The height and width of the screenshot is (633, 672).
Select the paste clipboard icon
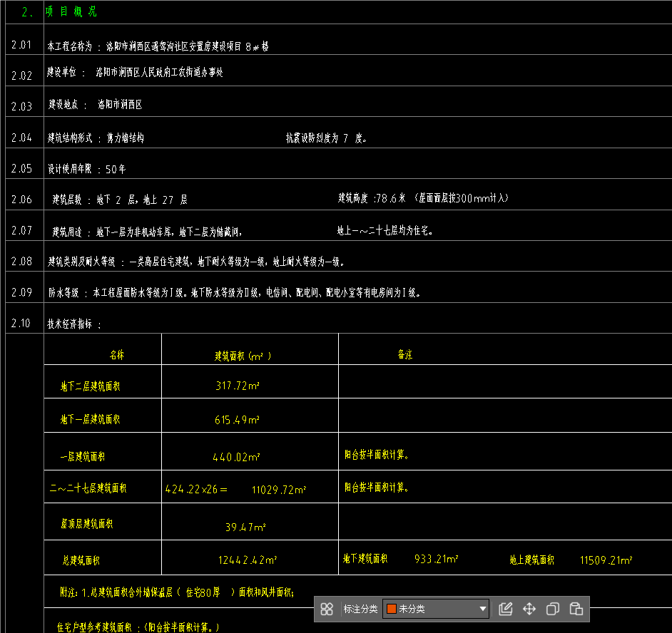pos(576,609)
